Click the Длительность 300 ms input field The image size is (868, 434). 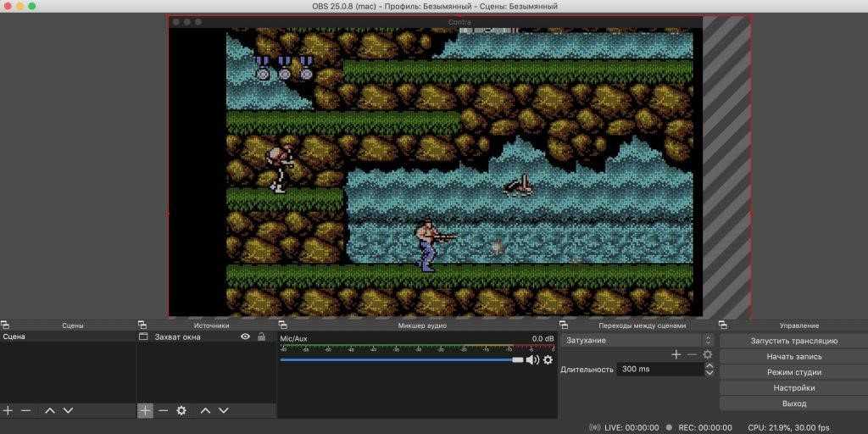(658, 370)
